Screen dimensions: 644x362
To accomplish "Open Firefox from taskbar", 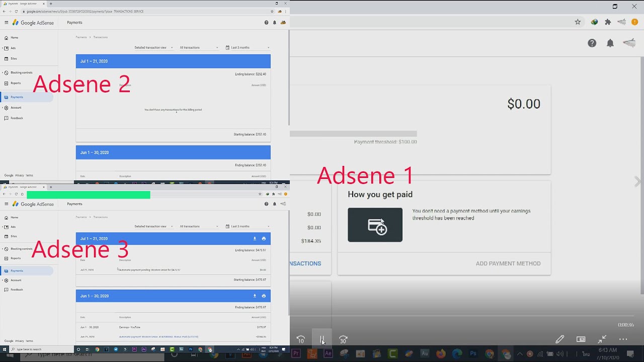I will click(441, 354).
